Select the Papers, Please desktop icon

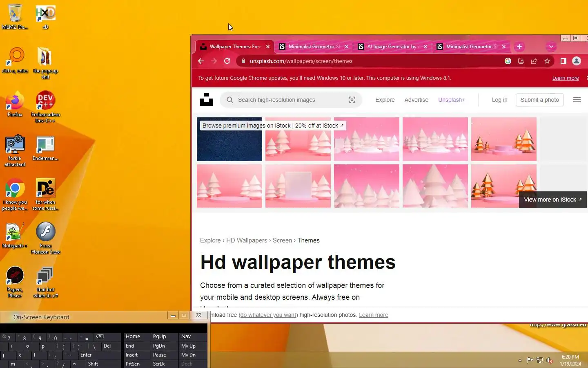[x=15, y=282]
